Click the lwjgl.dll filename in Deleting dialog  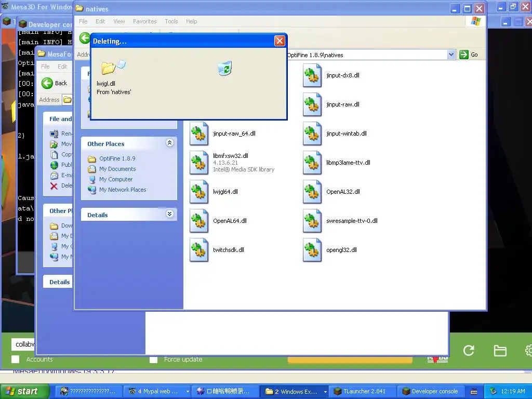pos(106,84)
